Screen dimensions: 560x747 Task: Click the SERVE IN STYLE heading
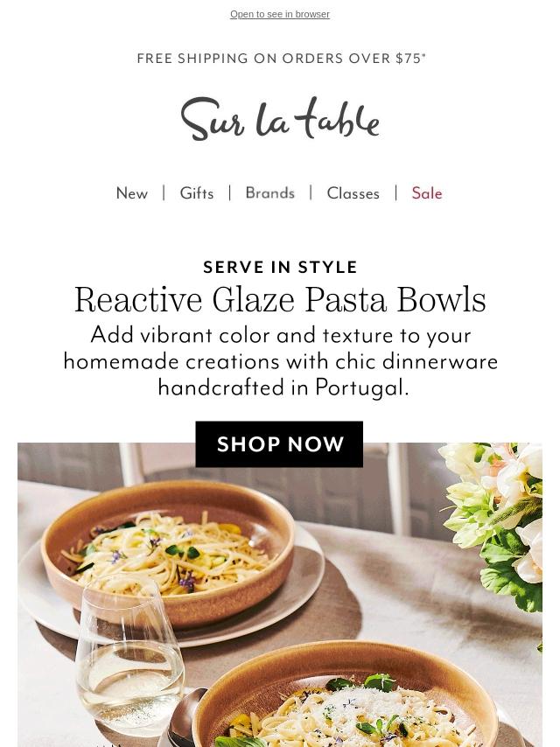click(280, 267)
